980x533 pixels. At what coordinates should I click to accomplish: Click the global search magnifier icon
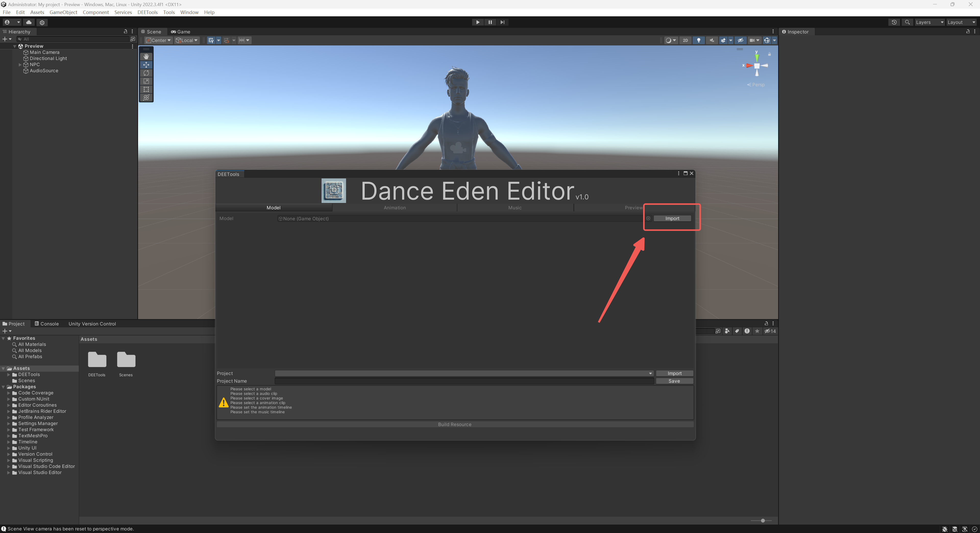907,22
